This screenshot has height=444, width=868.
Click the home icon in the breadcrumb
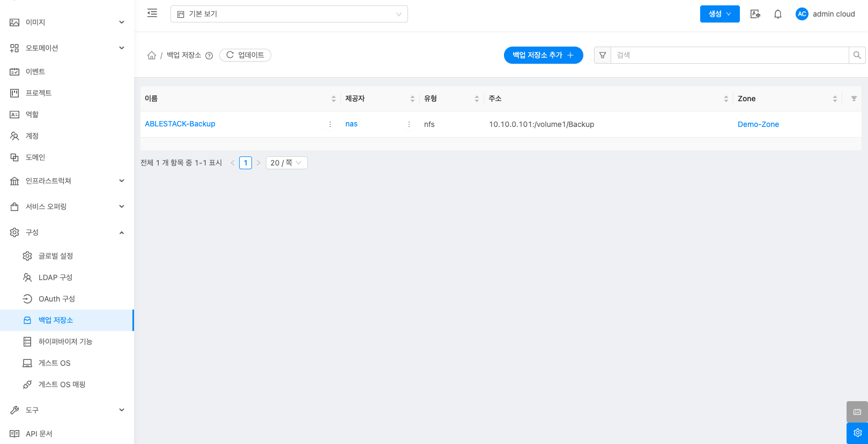click(x=152, y=55)
